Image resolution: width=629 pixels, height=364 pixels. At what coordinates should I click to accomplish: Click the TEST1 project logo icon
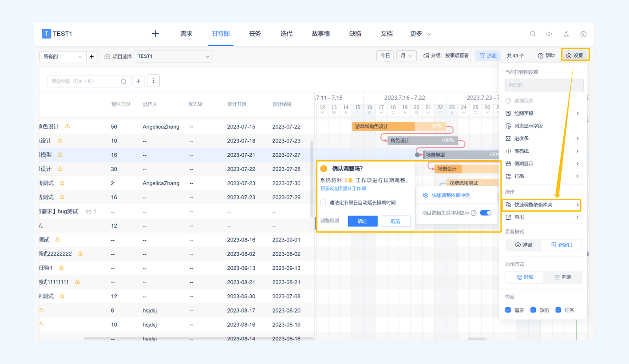coord(46,34)
